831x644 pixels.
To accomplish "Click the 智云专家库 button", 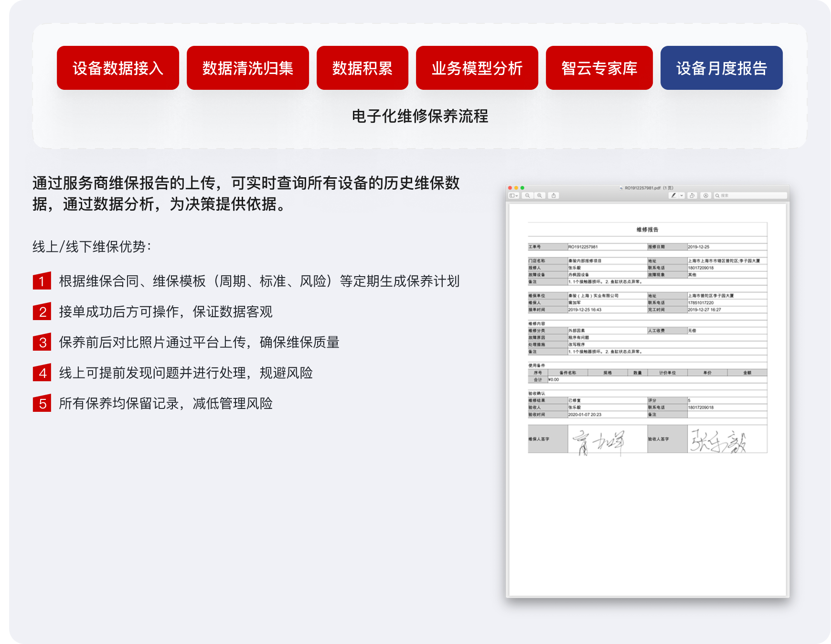I will coord(599,69).
